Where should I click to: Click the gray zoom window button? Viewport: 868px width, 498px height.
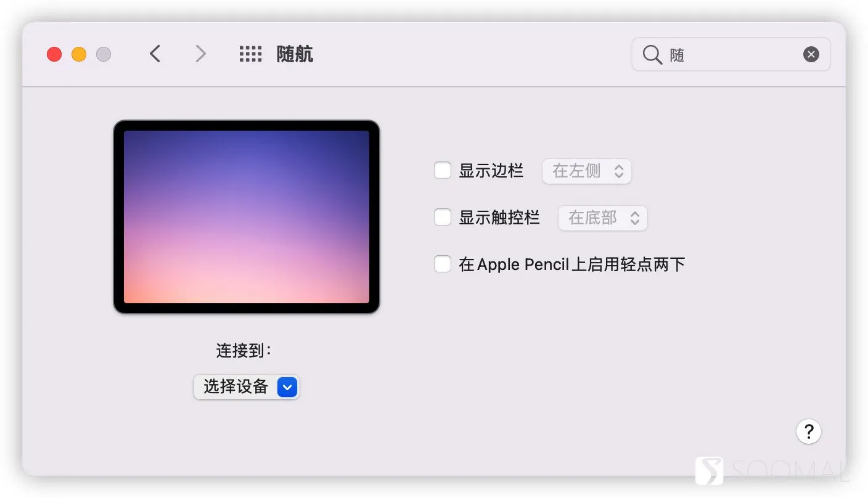coord(104,54)
